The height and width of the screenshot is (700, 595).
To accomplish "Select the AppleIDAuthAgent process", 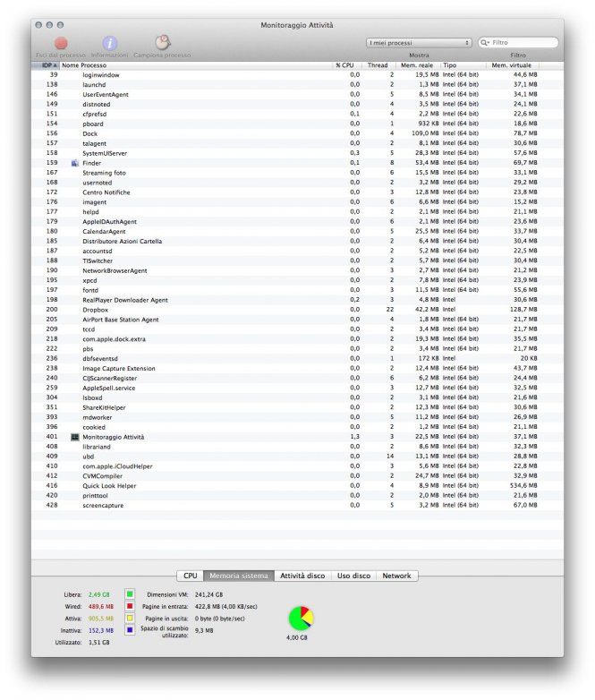I will [x=297, y=222].
